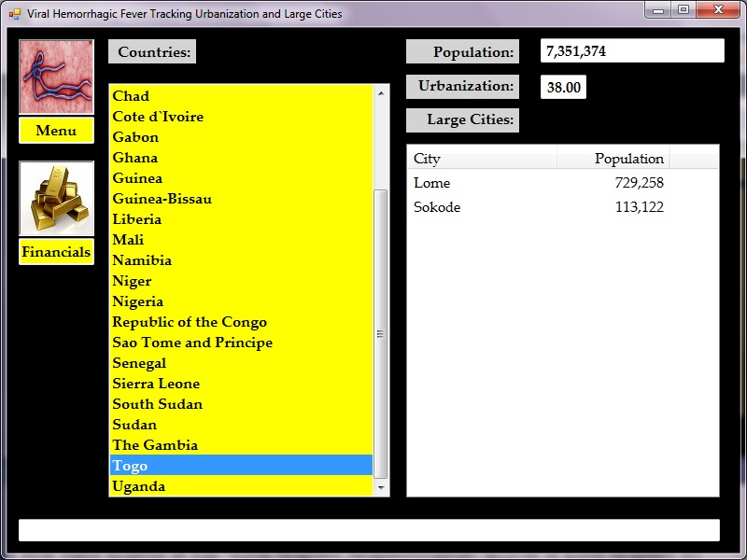The height and width of the screenshot is (560, 747).
Task: Click the application icon in title bar
Action: pyautogui.click(x=14, y=14)
